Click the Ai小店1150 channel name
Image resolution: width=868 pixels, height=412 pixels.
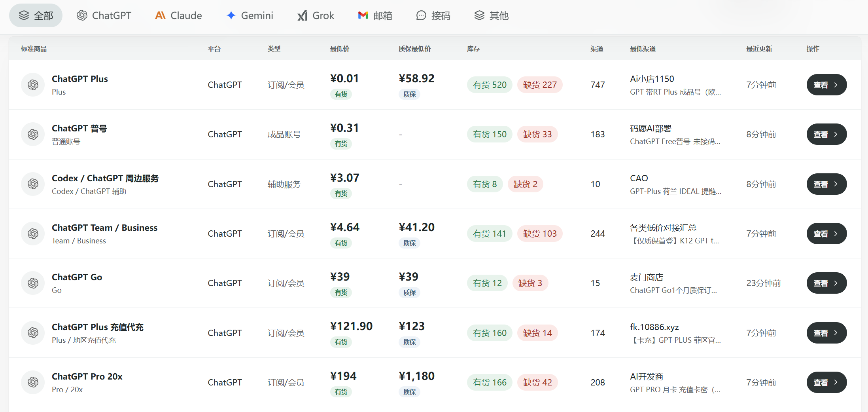[652, 79]
